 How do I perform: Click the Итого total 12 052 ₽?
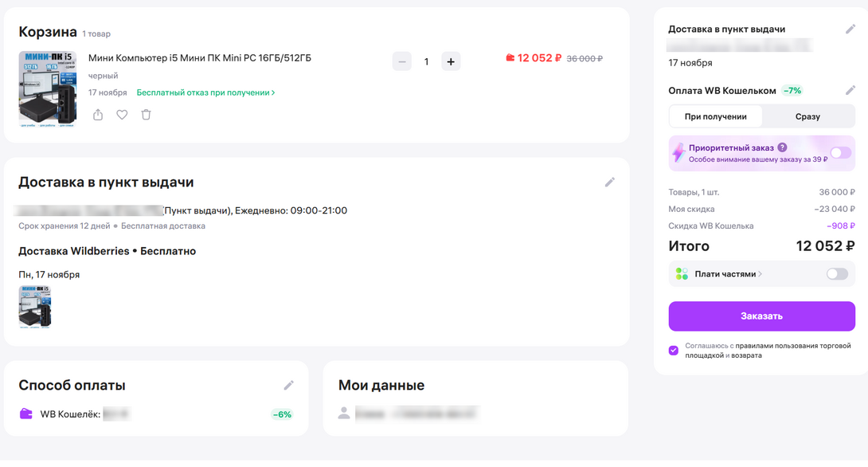tap(825, 246)
